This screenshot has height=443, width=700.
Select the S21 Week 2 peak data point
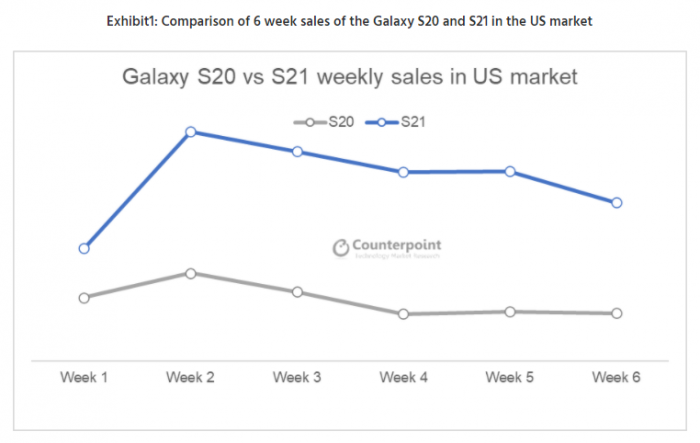tap(190, 132)
